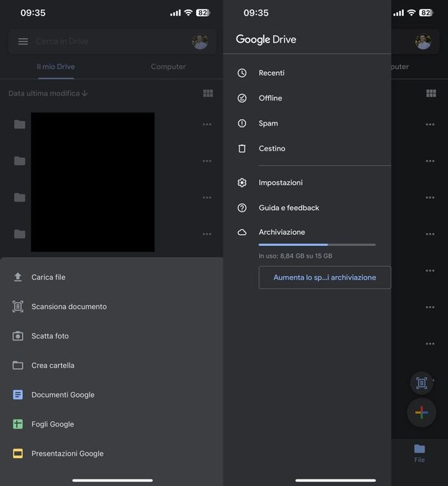Select Scatta foto camera option
This screenshot has height=486, width=448.
[x=50, y=336]
